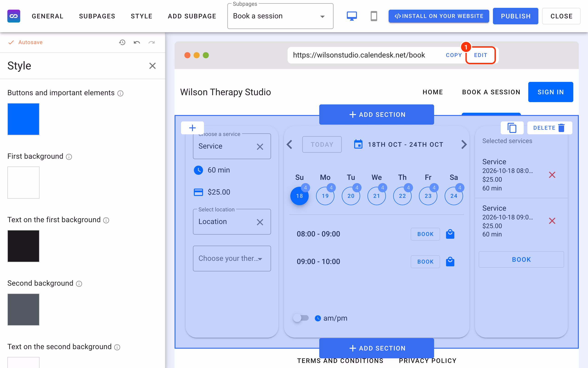Click EDIT next to the URL
588x368 pixels.
click(x=481, y=55)
